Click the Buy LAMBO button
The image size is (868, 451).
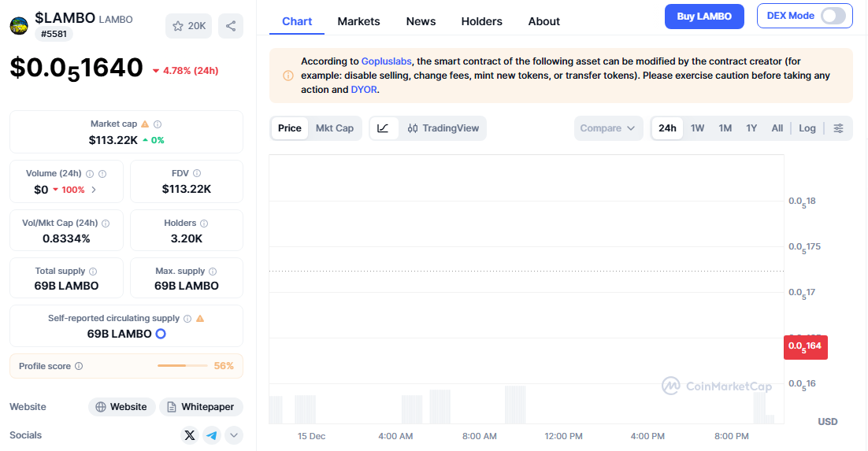click(704, 16)
